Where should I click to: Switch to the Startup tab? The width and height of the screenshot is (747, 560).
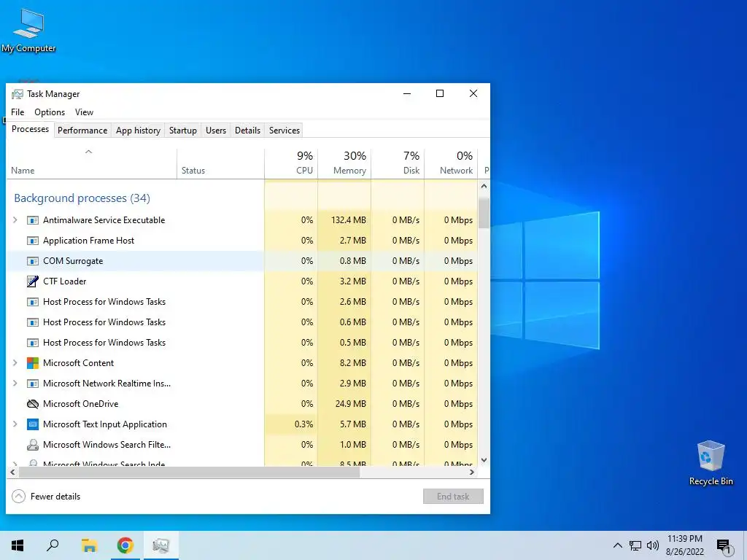pos(183,131)
